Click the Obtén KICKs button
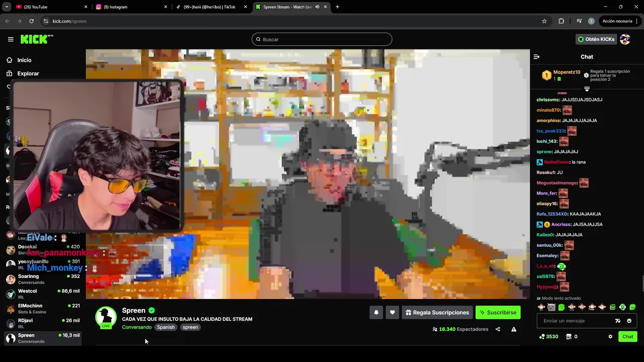The height and width of the screenshot is (362, 644). (596, 39)
